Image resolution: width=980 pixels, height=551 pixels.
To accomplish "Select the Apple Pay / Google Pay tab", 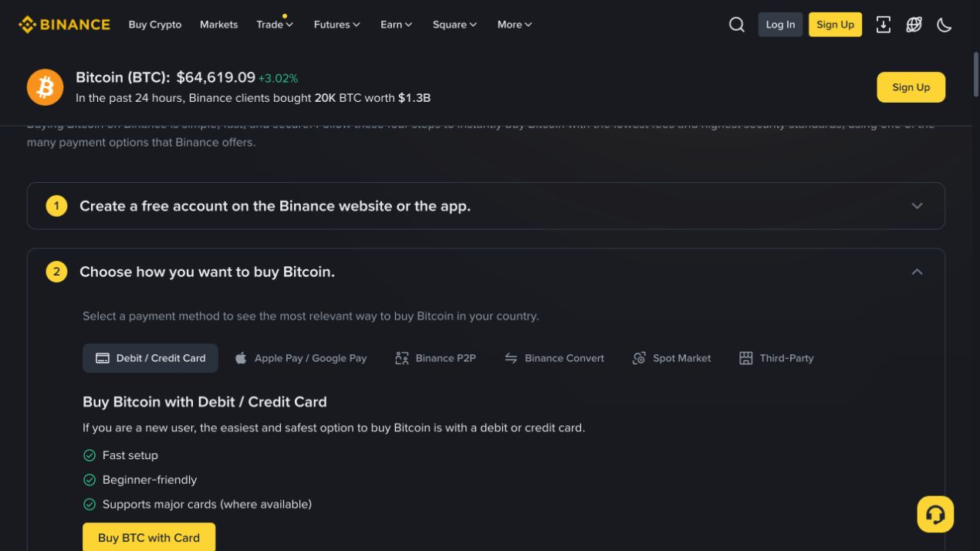I will click(x=301, y=358).
